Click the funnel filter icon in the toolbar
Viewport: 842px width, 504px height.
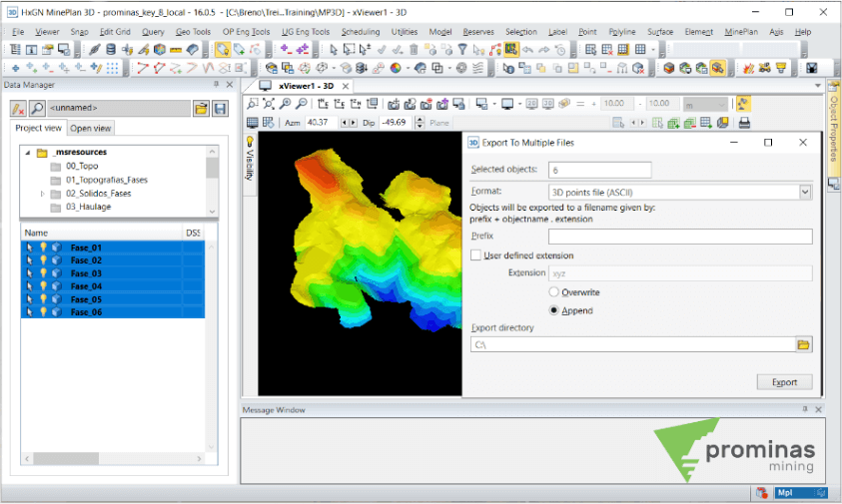(x=462, y=50)
